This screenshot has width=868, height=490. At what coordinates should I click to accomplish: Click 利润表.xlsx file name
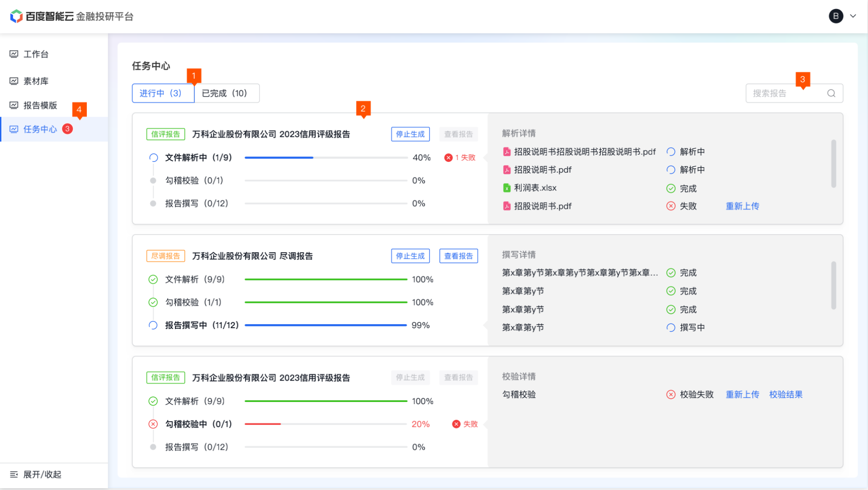(x=535, y=188)
